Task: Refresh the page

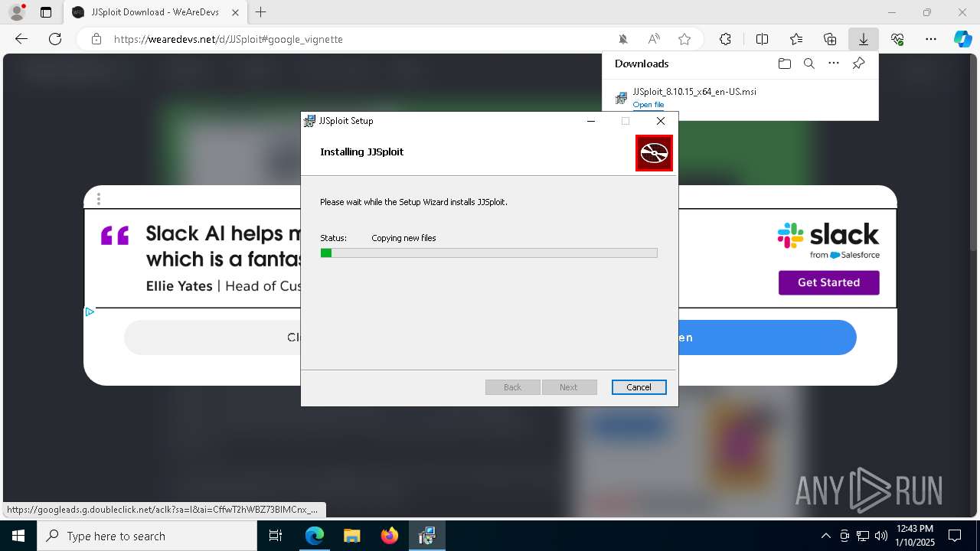Action: coord(55,39)
